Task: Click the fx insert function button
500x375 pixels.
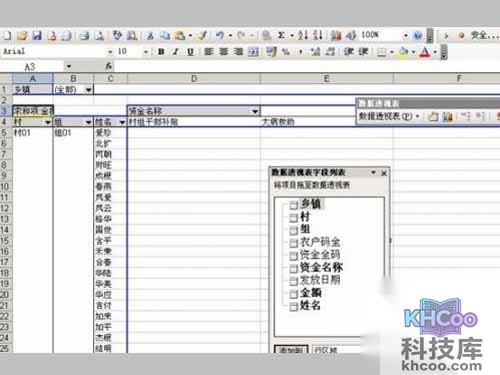Action: click(x=109, y=66)
